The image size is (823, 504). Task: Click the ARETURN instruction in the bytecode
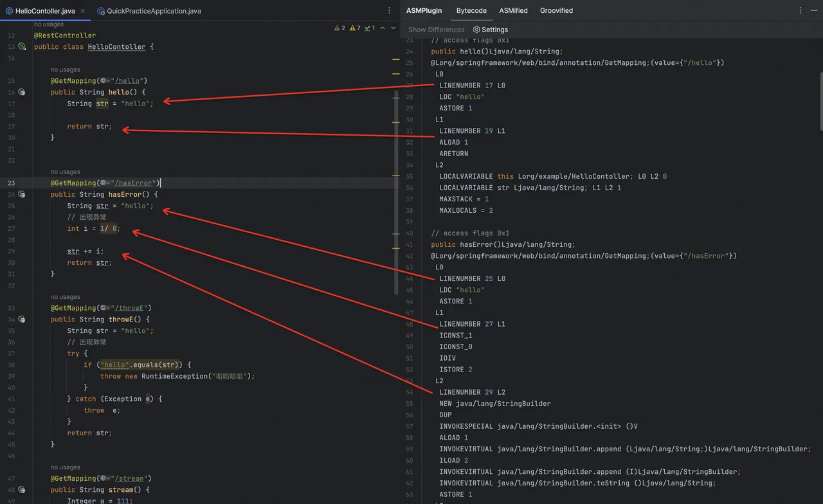coord(453,154)
